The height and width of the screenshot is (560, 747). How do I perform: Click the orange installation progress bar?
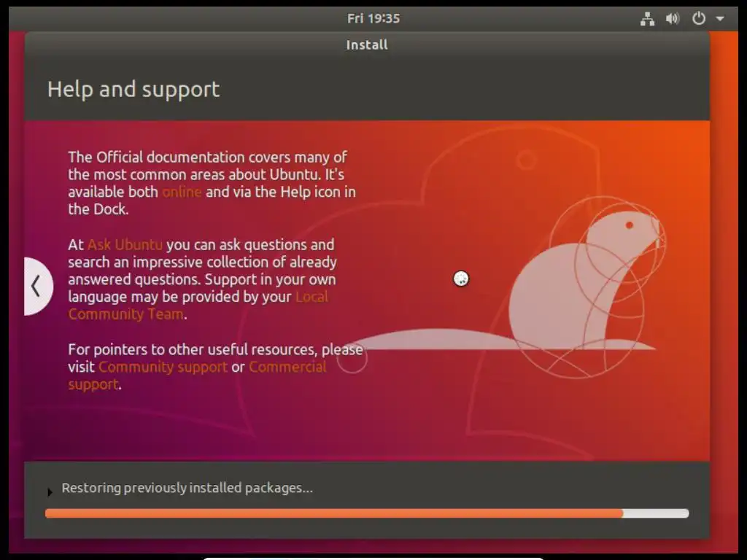pos(367,513)
